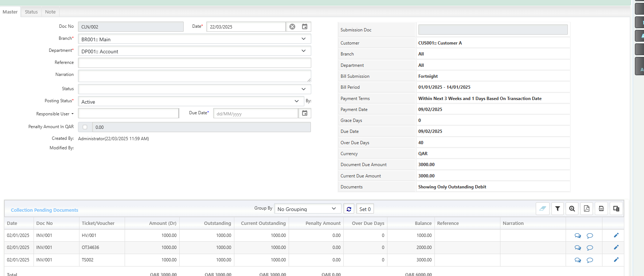Image resolution: width=644 pixels, height=276 pixels.
Task: Open multi-comment bubbles for HV/001 row
Action: [x=578, y=235]
